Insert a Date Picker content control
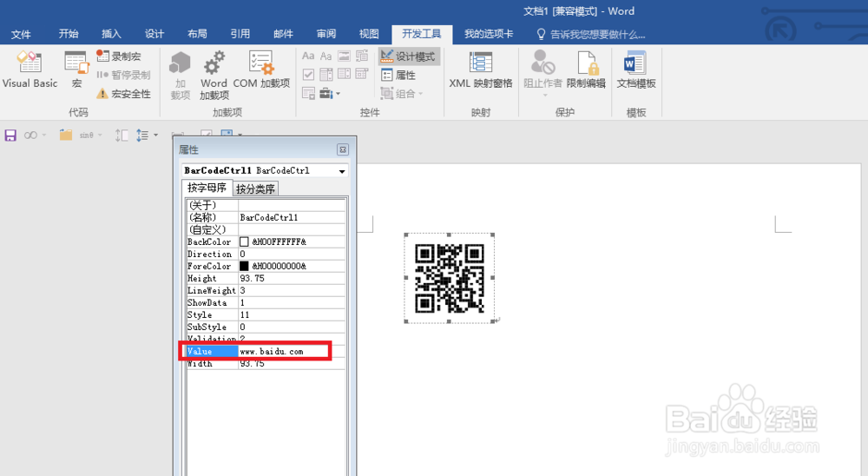868x476 pixels. point(361,74)
